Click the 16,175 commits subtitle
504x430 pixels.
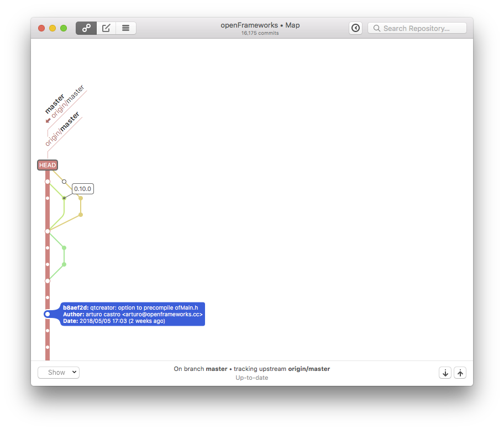click(260, 33)
